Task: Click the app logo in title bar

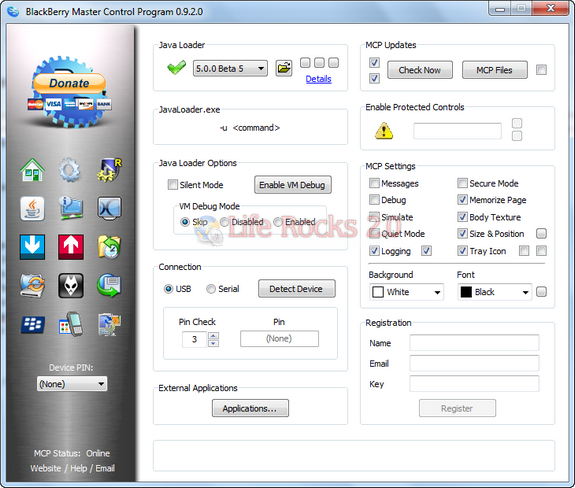Action: [x=13, y=11]
